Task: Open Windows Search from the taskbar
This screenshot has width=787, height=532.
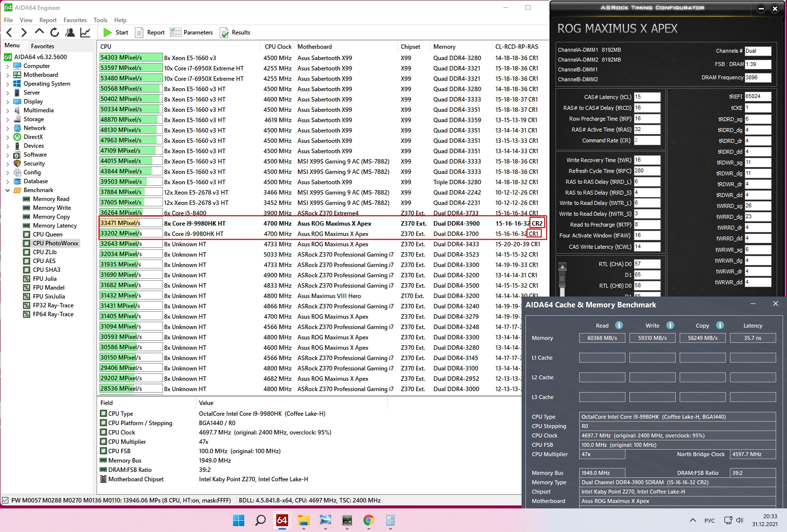Action: click(261, 520)
